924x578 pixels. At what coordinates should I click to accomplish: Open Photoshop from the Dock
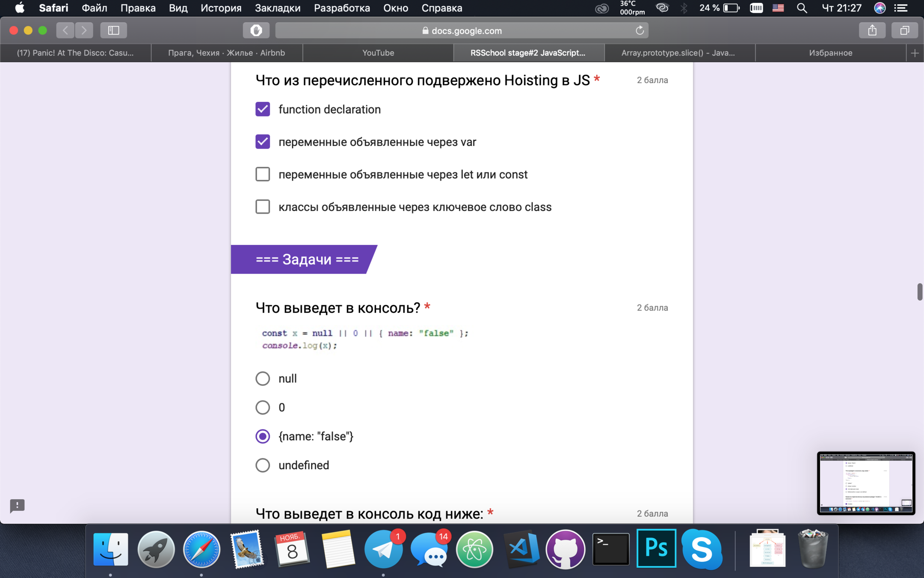tap(656, 548)
